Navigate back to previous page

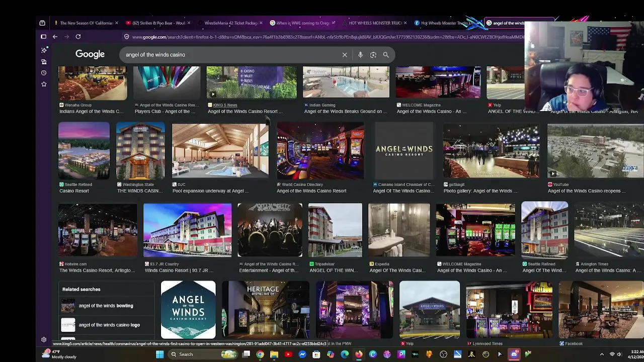[x=55, y=37]
